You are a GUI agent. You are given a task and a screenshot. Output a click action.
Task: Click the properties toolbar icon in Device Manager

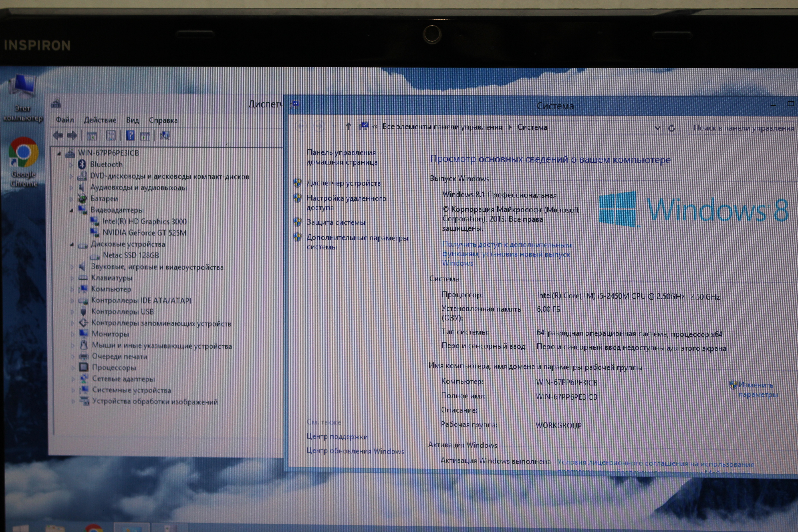point(111,136)
